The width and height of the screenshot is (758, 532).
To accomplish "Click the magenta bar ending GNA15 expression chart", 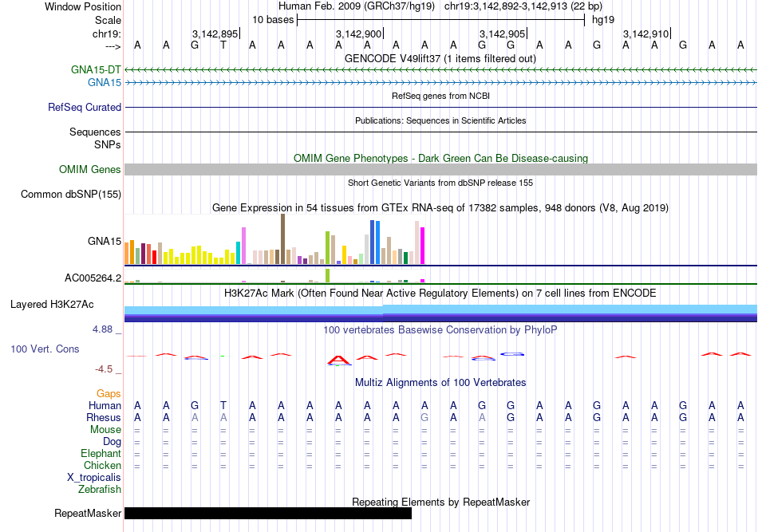I will pos(423,246).
